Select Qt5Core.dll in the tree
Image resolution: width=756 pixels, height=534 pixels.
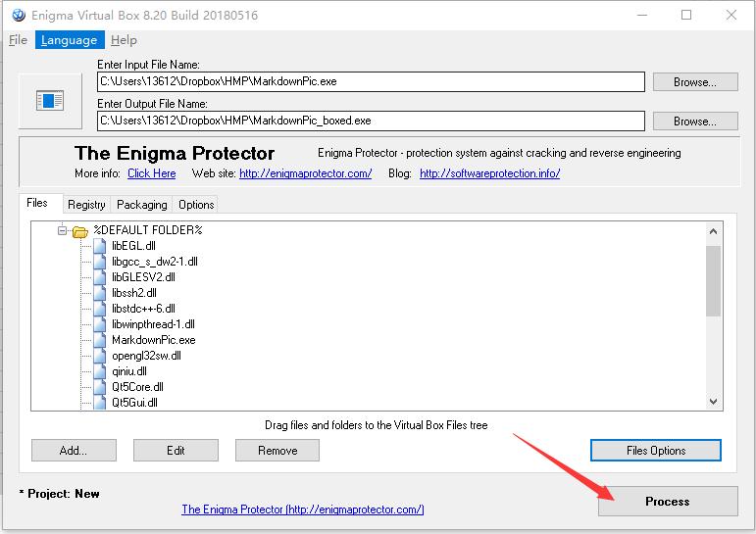[138, 387]
